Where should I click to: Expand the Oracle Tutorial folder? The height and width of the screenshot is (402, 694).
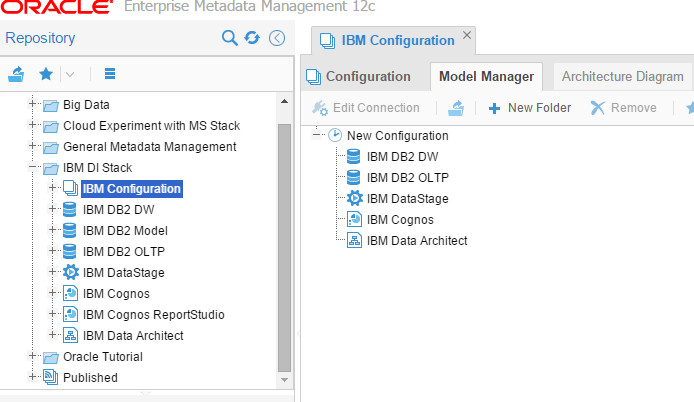pyautogui.click(x=32, y=356)
